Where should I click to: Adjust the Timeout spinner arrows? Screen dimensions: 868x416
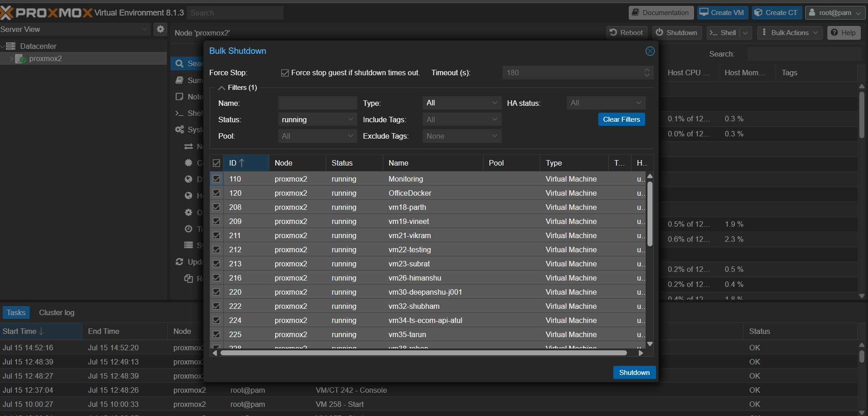[x=647, y=73]
